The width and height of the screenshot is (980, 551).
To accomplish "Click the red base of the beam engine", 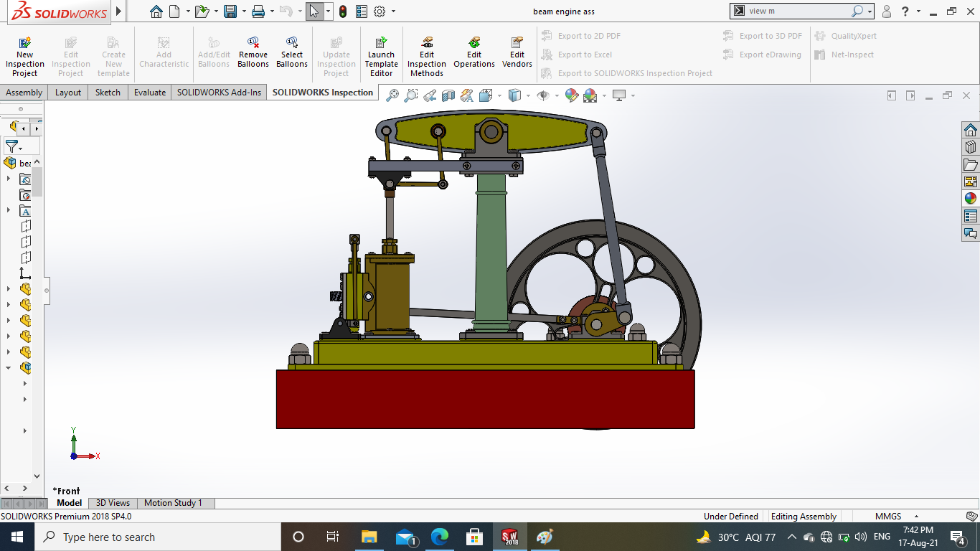I will [x=485, y=399].
